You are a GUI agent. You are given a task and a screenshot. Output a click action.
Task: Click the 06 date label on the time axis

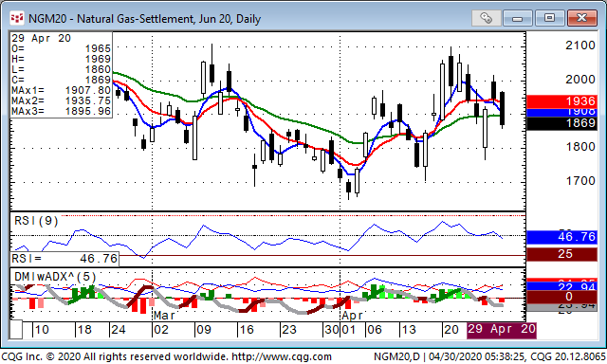tap(375, 330)
